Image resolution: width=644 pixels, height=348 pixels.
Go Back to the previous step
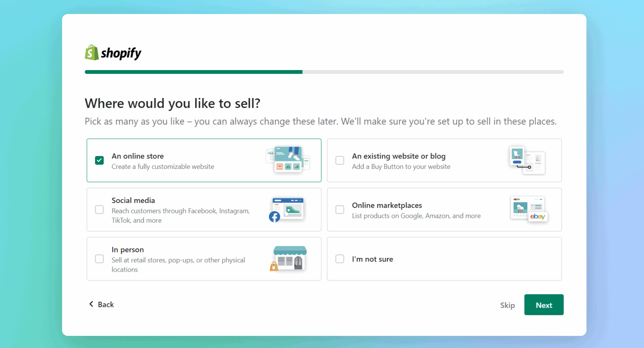point(101,304)
